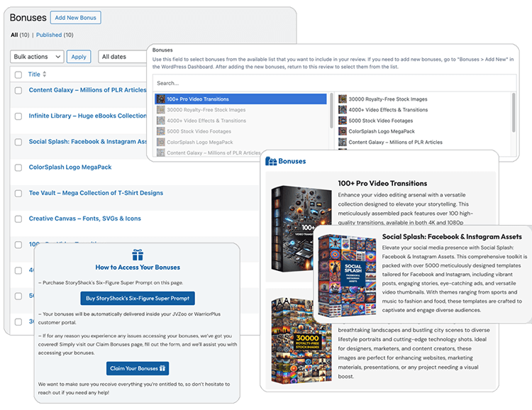Click the Title sort arrows icon
The height and width of the screenshot is (410, 532).
click(x=45, y=74)
